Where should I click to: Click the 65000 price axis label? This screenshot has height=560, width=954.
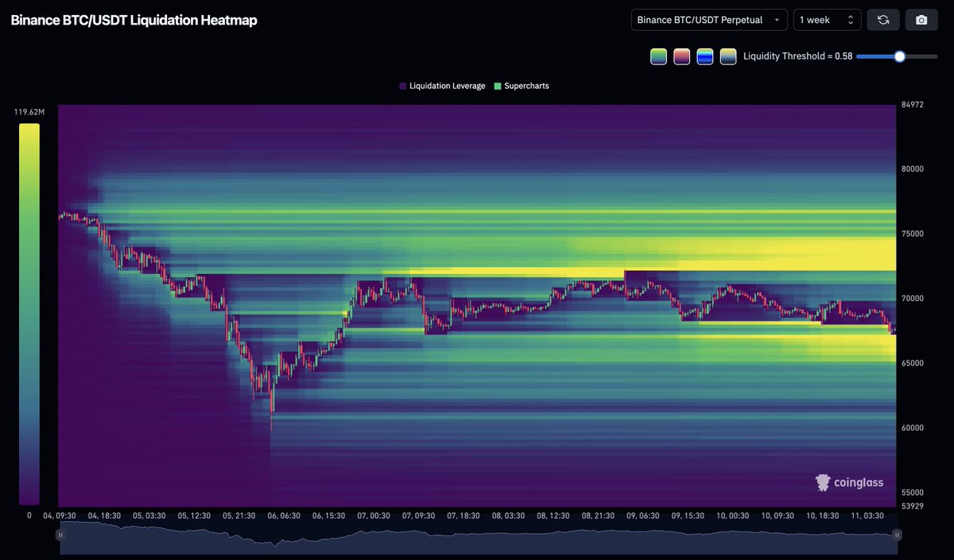912,363
